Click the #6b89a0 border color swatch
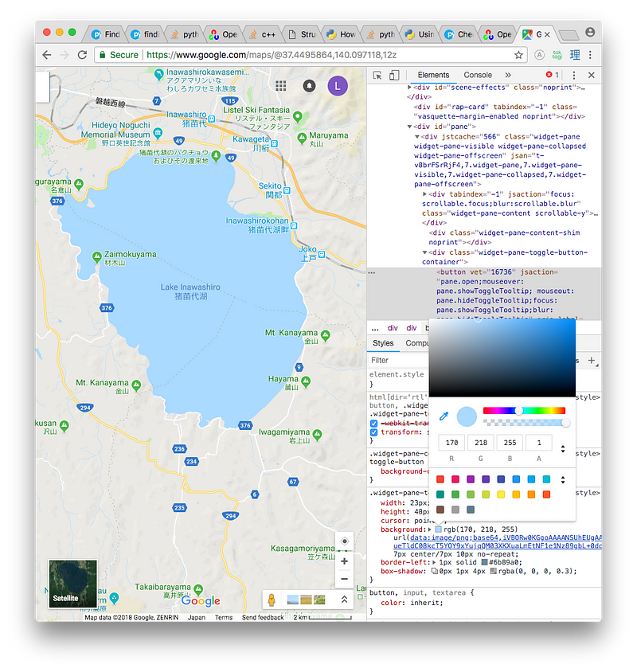The width and height of the screenshot is (637, 672). pos(484,562)
